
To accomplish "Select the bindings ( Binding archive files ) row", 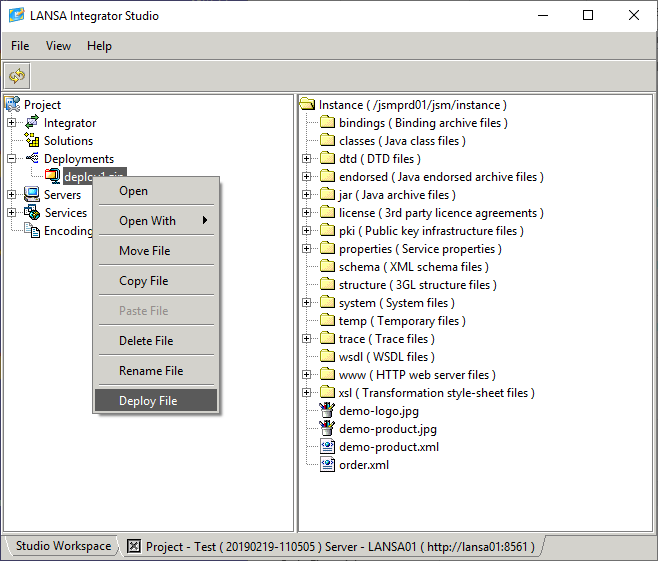I will pyautogui.click(x=423, y=123).
